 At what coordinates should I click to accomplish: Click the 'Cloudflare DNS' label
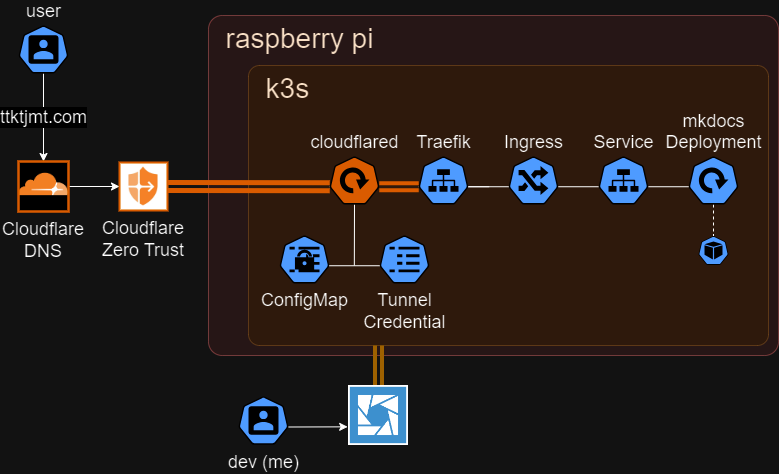pos(43,239)
